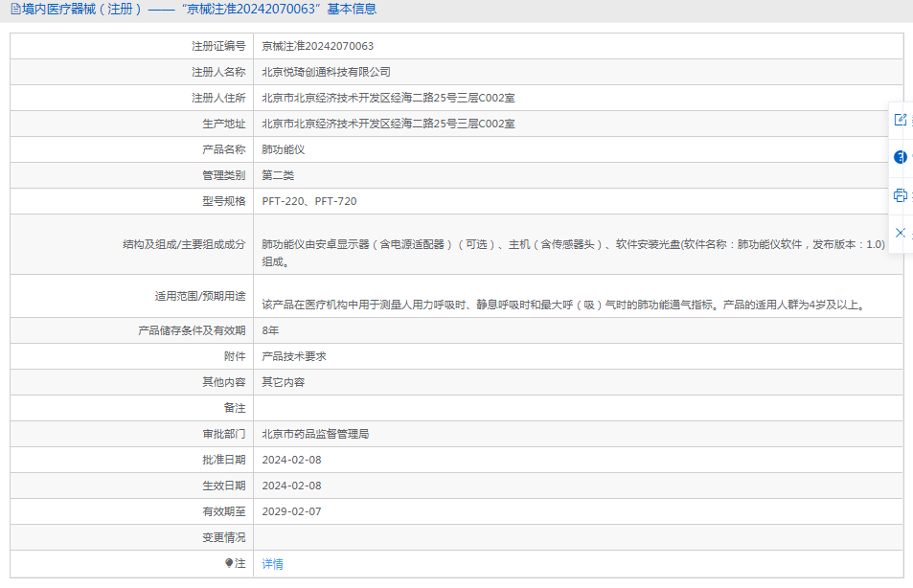Click the 附件 label

click(x=235, y=356)
